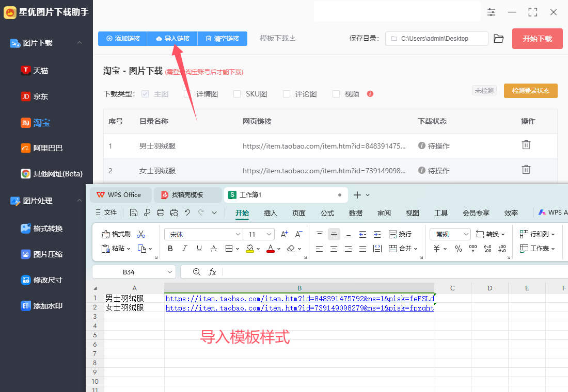Click the print icon in WPS toolbar
This screenshot has height=392, width=568.
[161, 213]
